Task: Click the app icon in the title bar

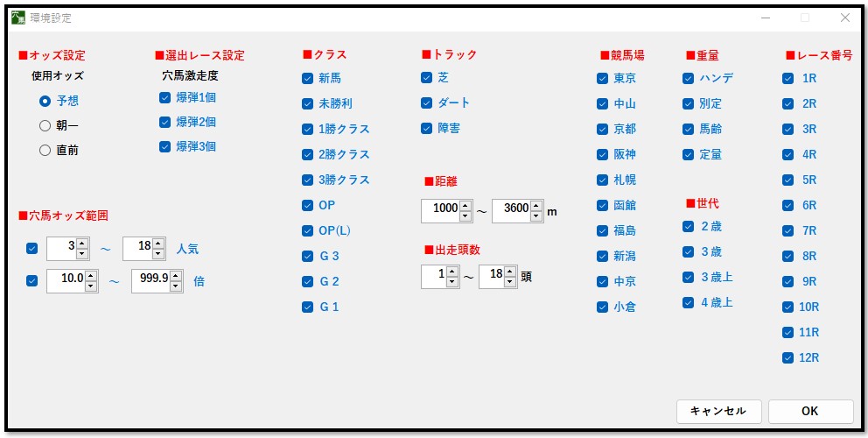Action: click(17, 18)
